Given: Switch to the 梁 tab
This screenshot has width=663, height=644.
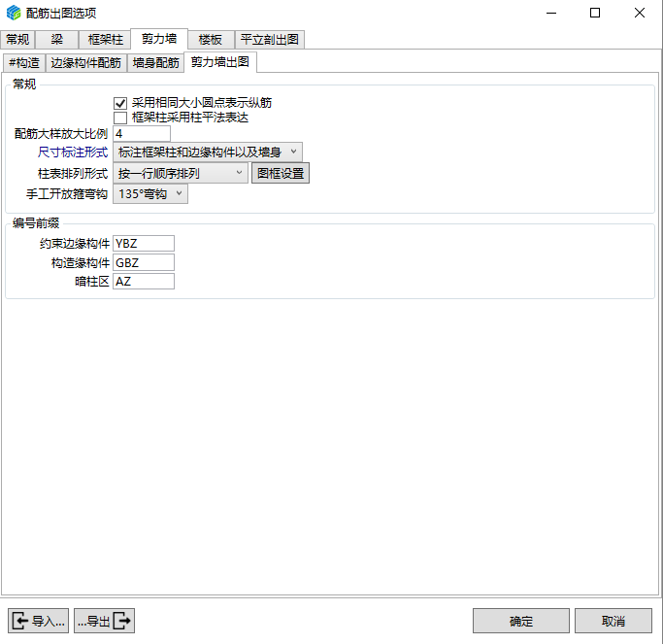Looking at the screenshot, I should click(56, 40).
